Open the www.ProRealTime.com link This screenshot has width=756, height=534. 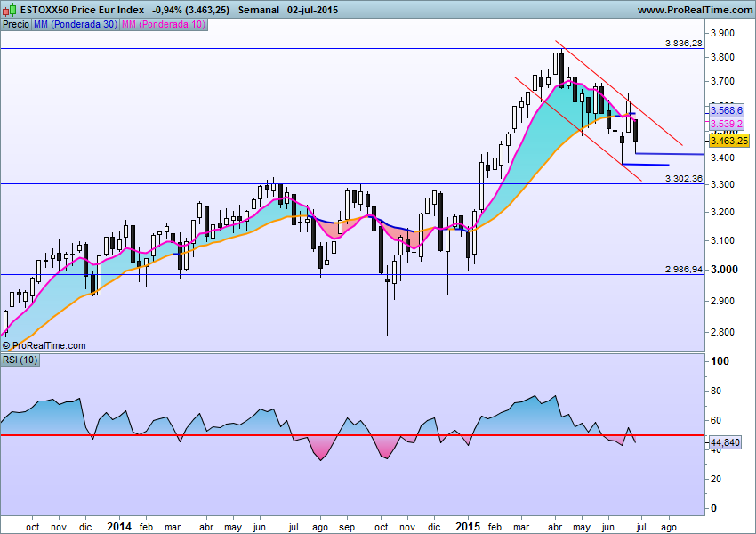click(695, 9)
